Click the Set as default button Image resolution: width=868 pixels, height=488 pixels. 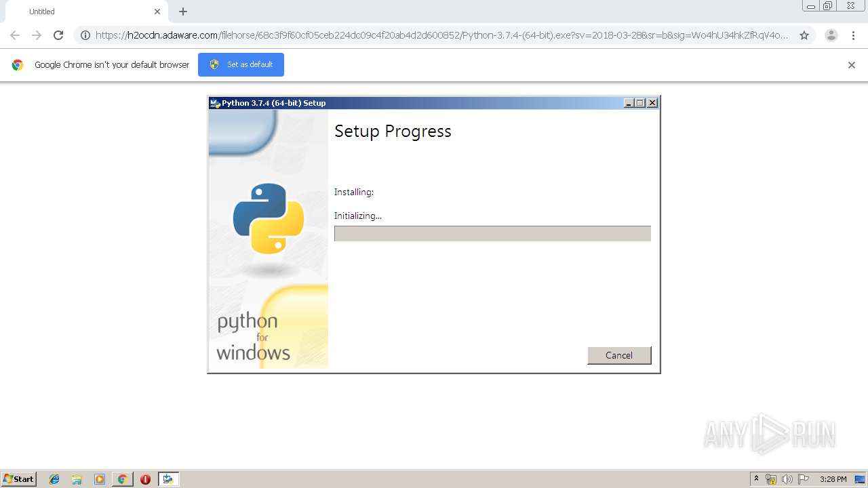click(241, 64)
